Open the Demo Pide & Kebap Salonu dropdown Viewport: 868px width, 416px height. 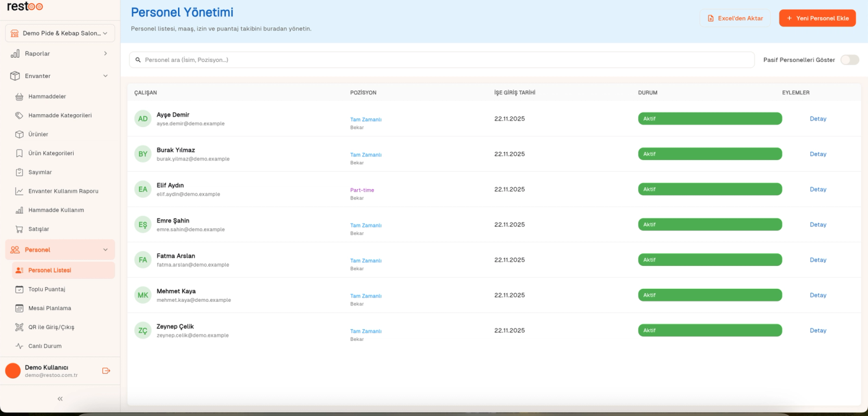tap(60, 33)
